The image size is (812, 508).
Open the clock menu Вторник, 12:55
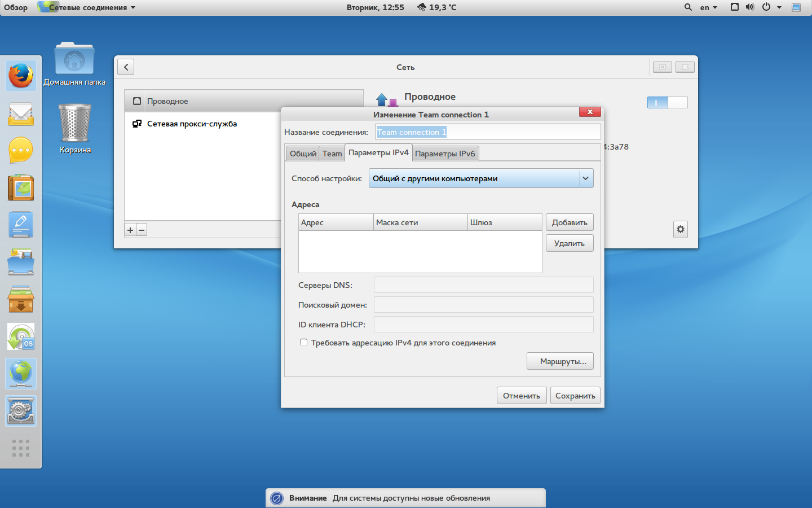tap(376, 7)
